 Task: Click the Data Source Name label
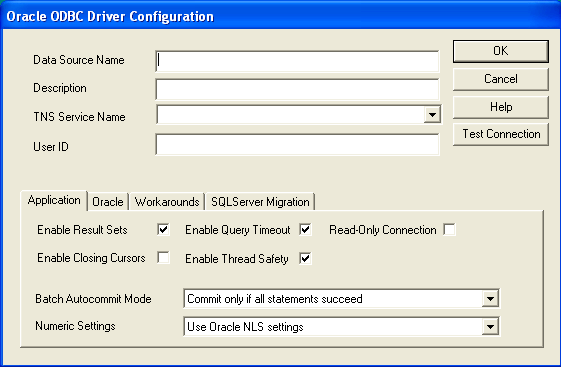(x=79, y=60)
